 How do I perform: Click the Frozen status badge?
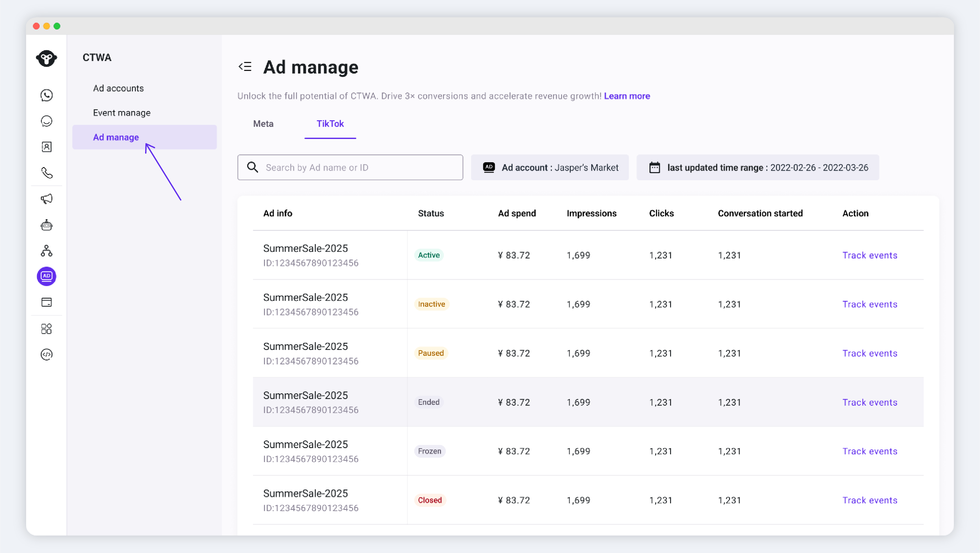tap(430, 451)
